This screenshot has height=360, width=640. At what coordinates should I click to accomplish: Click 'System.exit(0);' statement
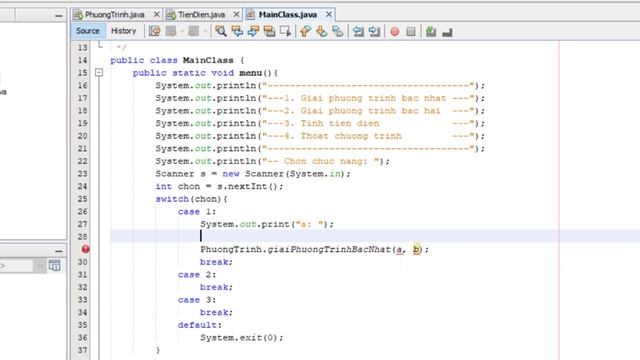pos(241,338)
